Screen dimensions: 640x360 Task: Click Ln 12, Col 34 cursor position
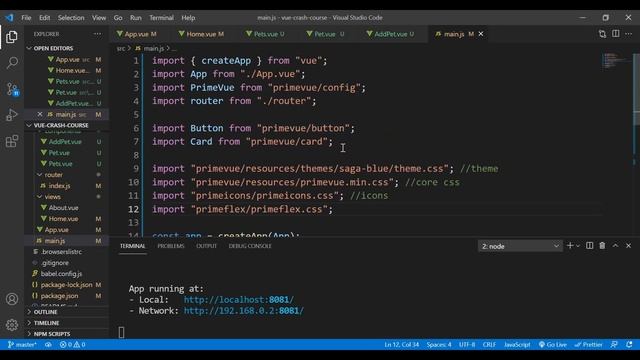coord(402,344)
